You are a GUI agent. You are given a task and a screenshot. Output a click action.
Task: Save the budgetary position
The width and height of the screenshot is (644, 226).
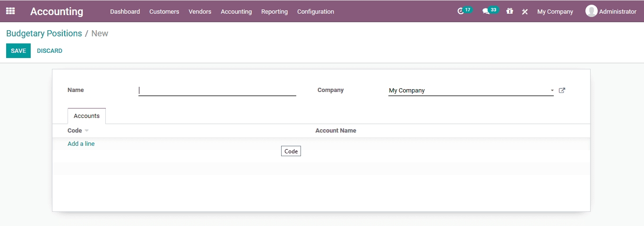click(18, 51)
